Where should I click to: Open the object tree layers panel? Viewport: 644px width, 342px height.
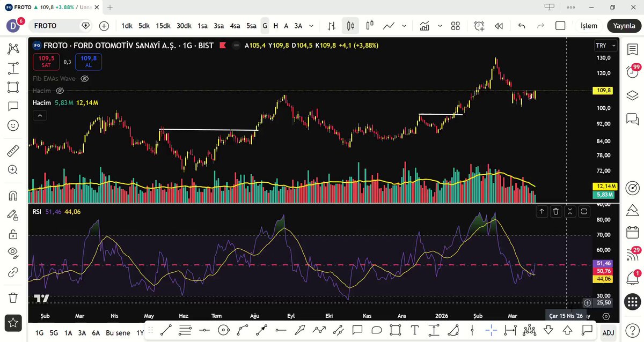633,95
